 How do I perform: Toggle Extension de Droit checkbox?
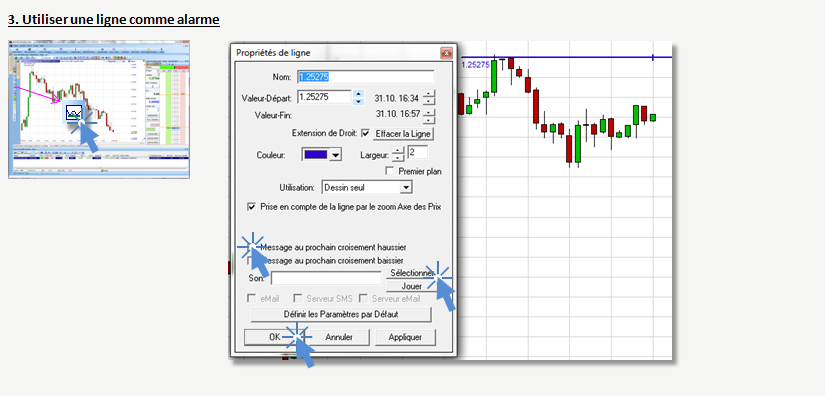pyautogui.click(x=366, y=134)
